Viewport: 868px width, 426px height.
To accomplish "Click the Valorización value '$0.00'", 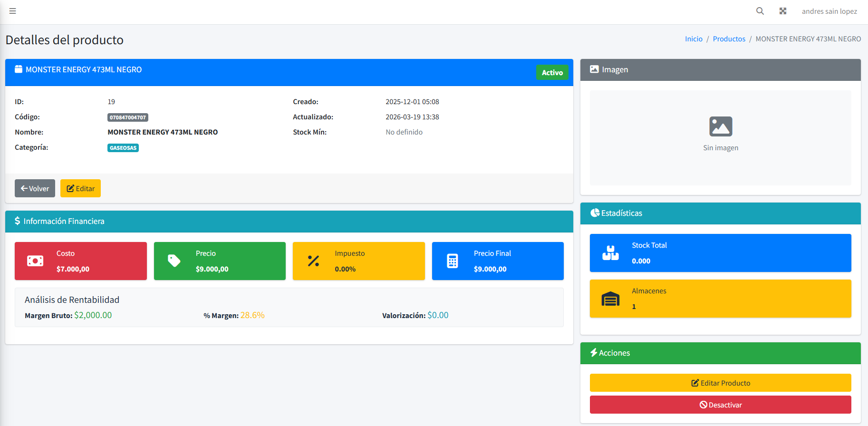I will pos(438,315).
